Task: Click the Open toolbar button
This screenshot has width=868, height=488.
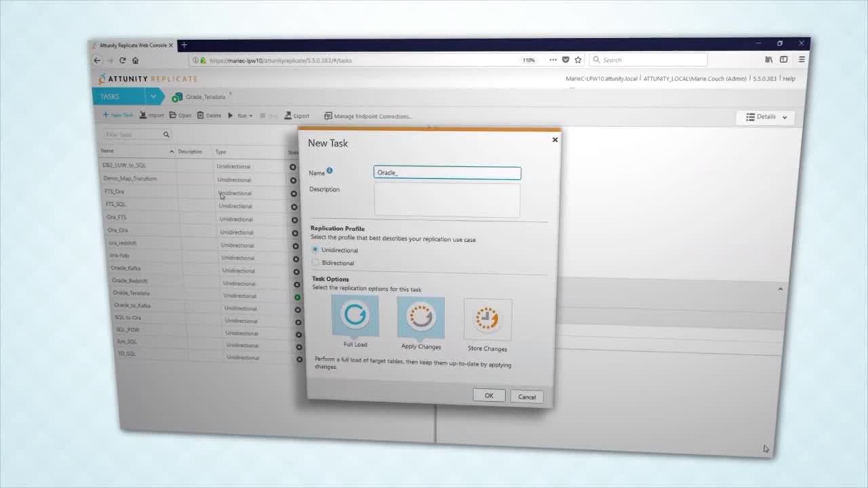Action: pyautogui.click(x=180, y=115)
